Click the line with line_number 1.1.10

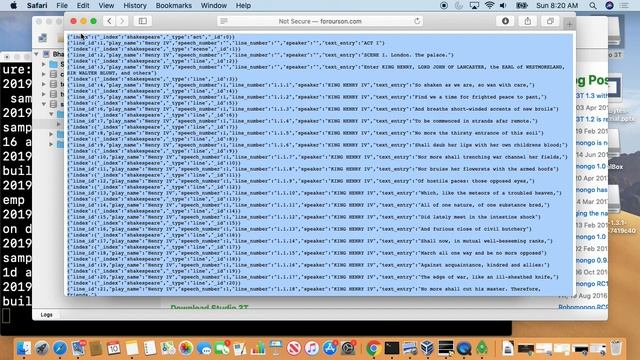314,193
